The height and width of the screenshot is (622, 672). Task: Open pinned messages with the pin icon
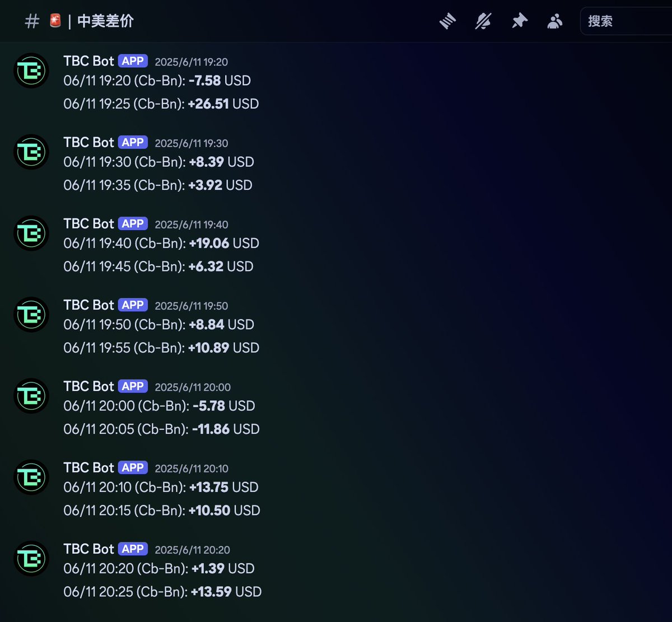(x=519, y=21)
